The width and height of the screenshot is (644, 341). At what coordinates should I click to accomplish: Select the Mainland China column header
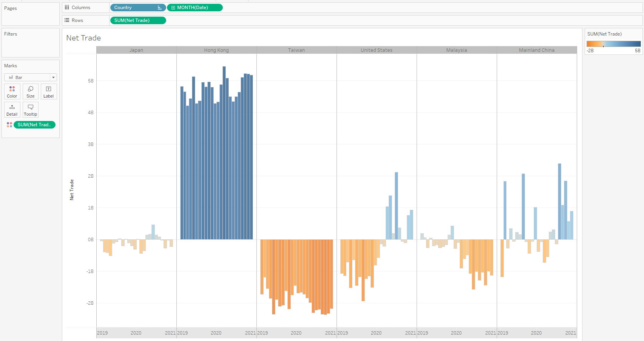click(536, 50)
